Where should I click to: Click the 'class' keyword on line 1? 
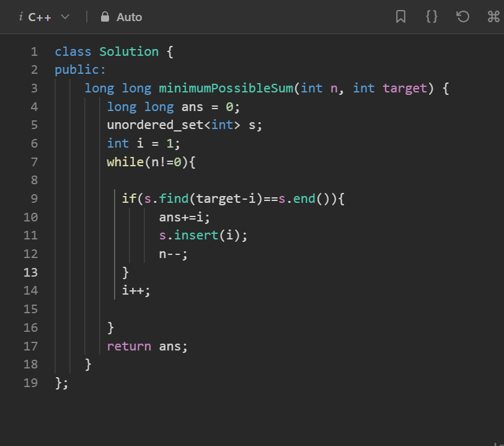(73, 51)
